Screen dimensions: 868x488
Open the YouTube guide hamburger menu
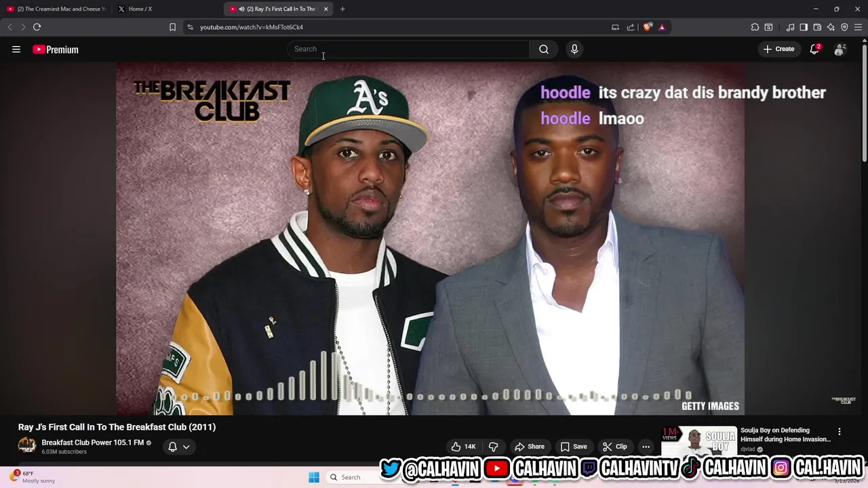16,49
